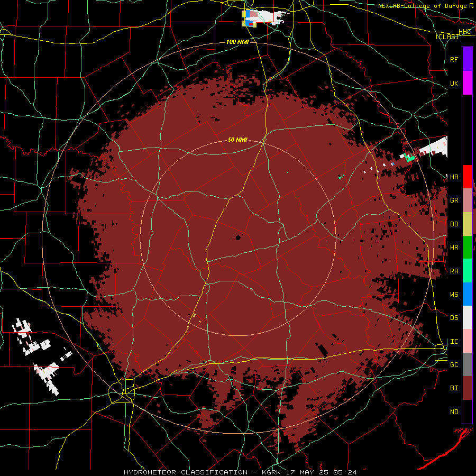Click the 'BD' legend label
The height and width of the screenshot is (476, 476).
[x=454, y=224]
